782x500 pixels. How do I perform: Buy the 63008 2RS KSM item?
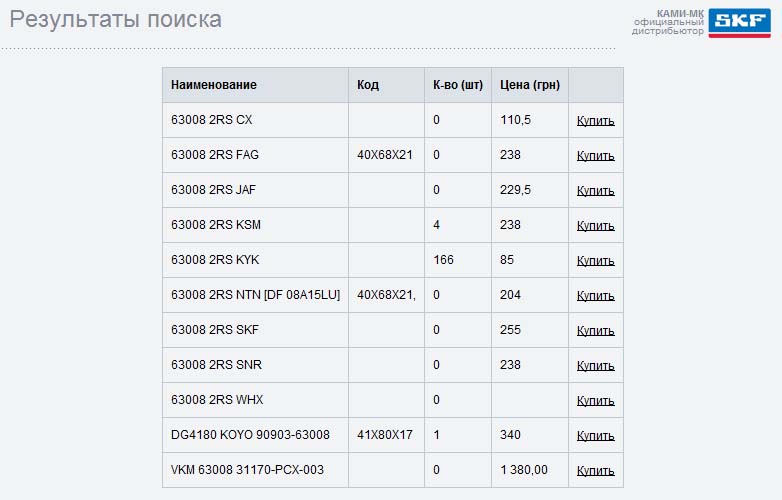point(595,226)
